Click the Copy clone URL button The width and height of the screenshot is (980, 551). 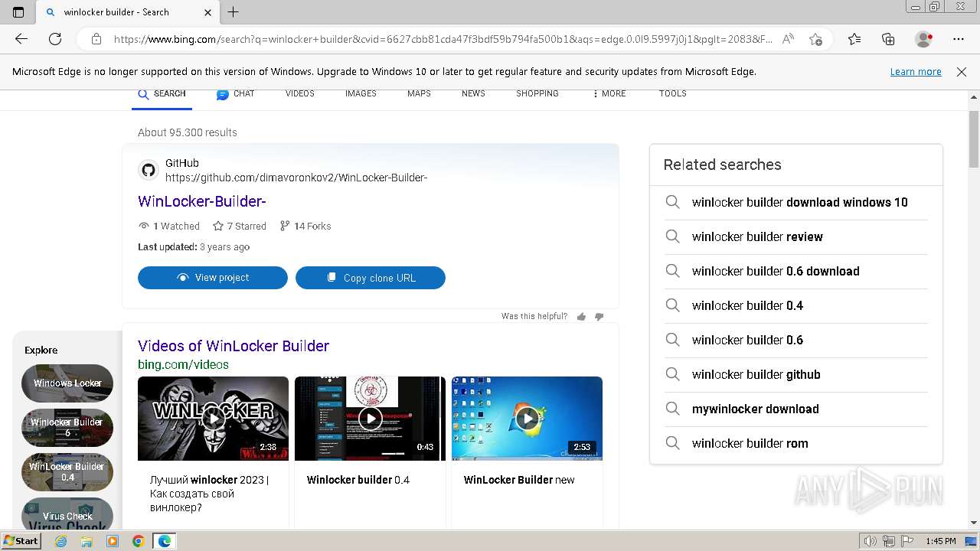point(371,278)
